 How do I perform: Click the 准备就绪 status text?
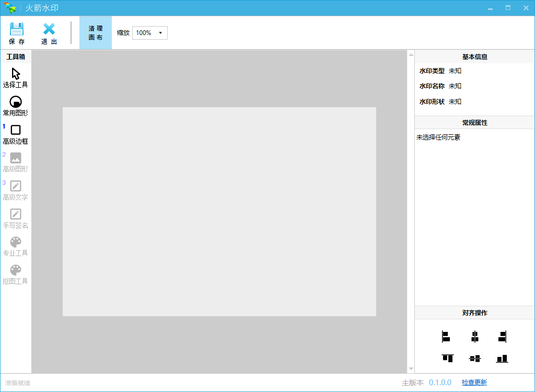point(18,383)
